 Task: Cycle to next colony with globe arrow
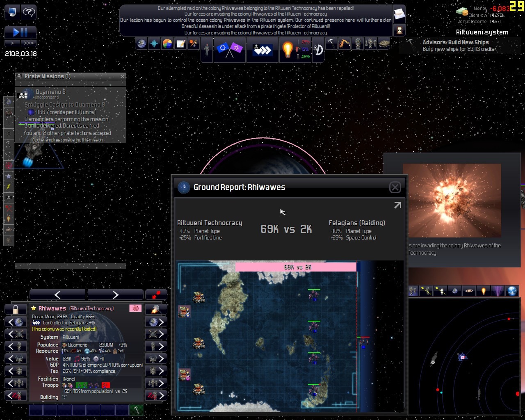(156, 322)
